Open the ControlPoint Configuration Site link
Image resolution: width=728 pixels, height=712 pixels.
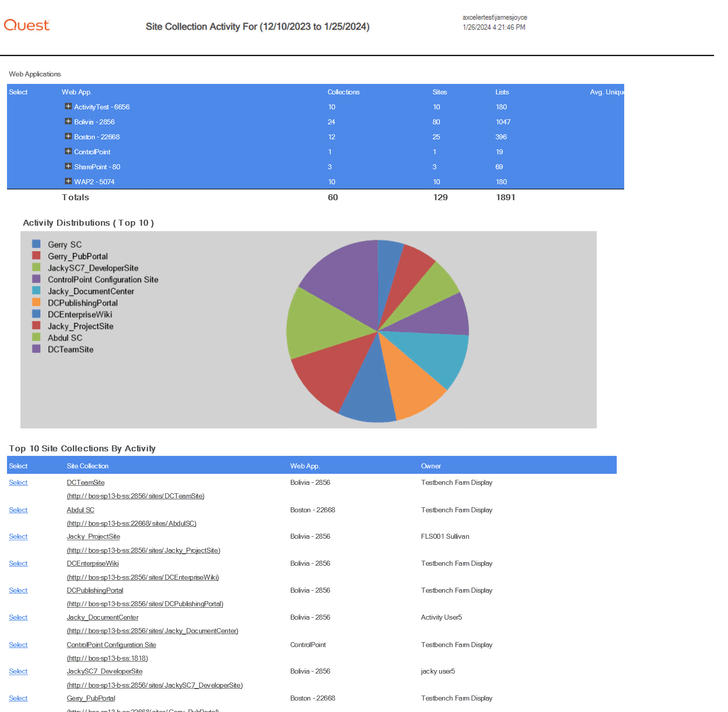click(111, 645)
